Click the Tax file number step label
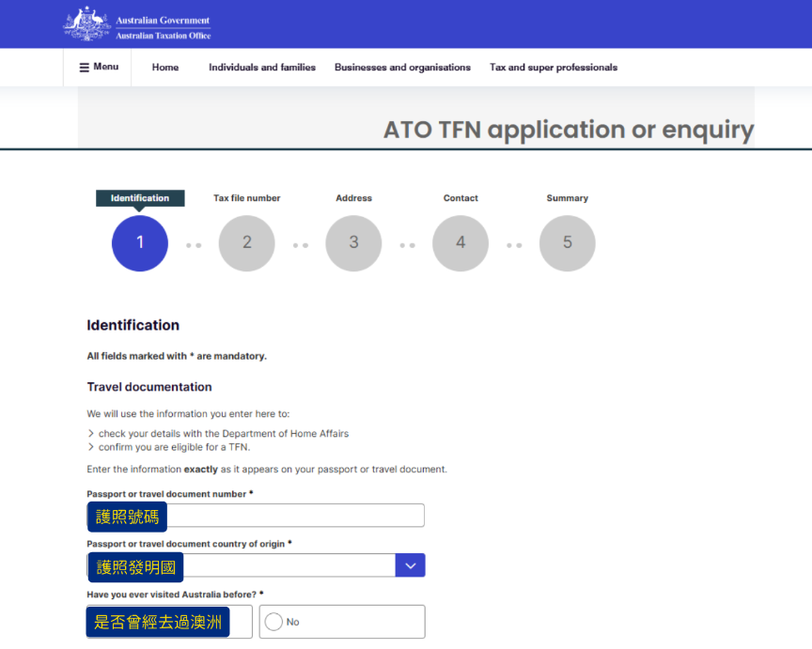 tap(246, 198)
